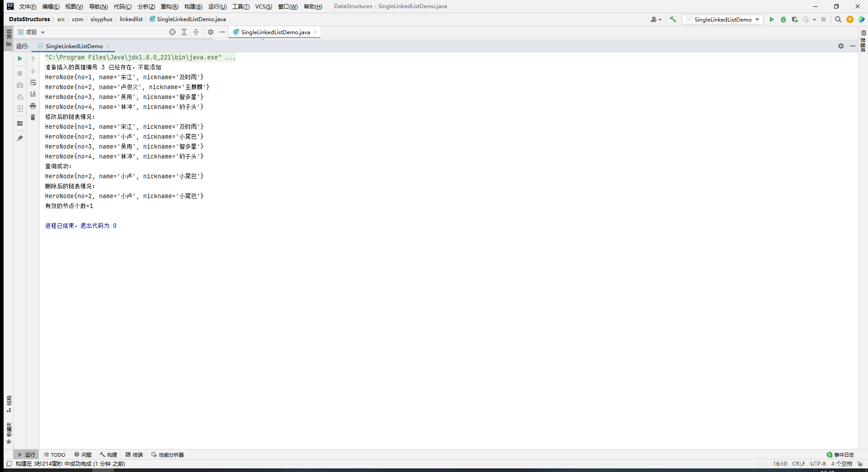Open the profiler dropdown arrow in toolbar
Image resolution: width=868 pixels, height=472 pixels.
pos(814,20)
